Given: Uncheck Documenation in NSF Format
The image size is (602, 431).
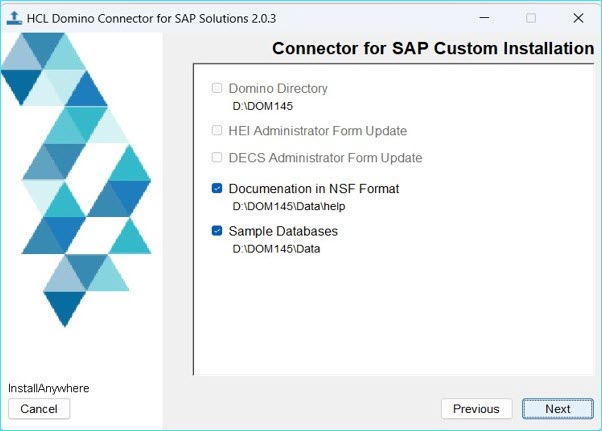Looking at the screenshot, I should (217, 188).
